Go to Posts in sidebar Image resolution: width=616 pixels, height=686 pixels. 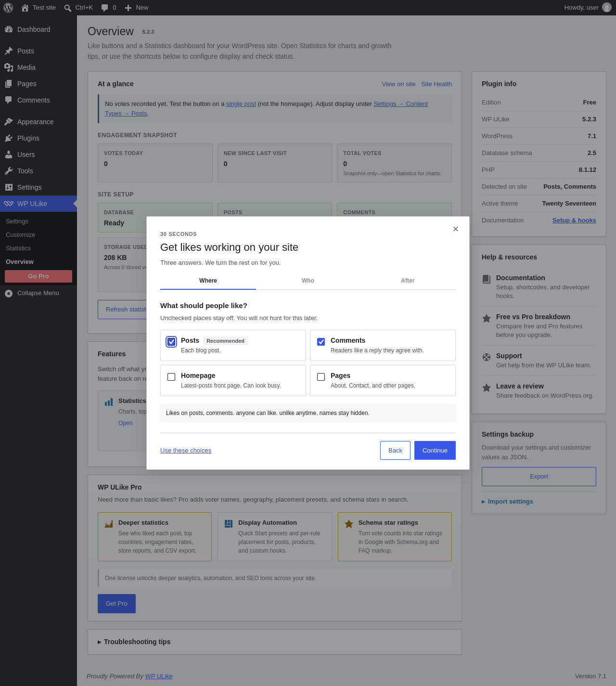(x=38, y=51)
